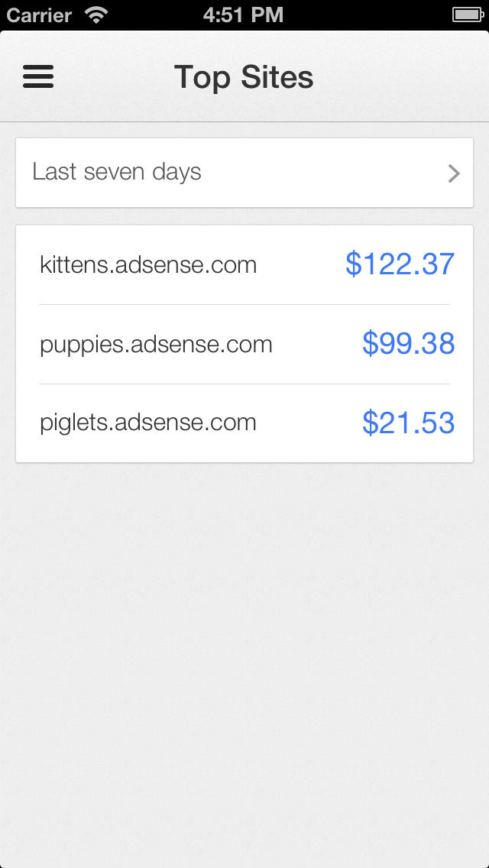Tap the Wi-Fi signal icon

pos(96,15)
